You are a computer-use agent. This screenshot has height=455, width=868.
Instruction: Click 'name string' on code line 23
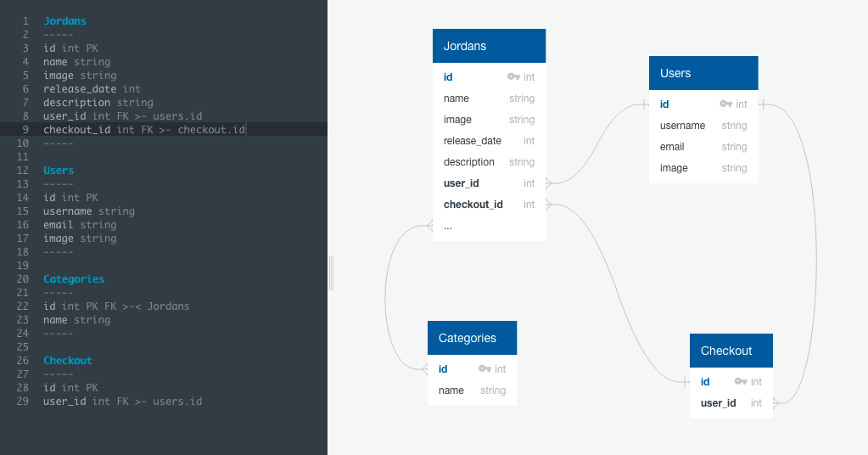76,320
